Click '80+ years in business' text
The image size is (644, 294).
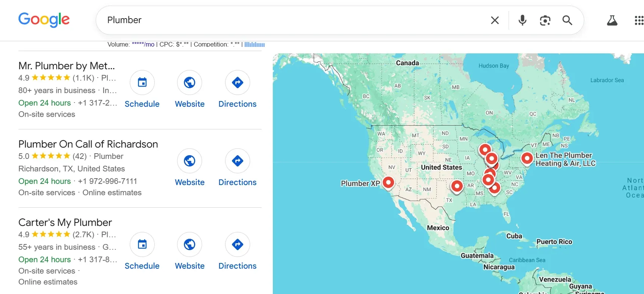coord(57,90)
